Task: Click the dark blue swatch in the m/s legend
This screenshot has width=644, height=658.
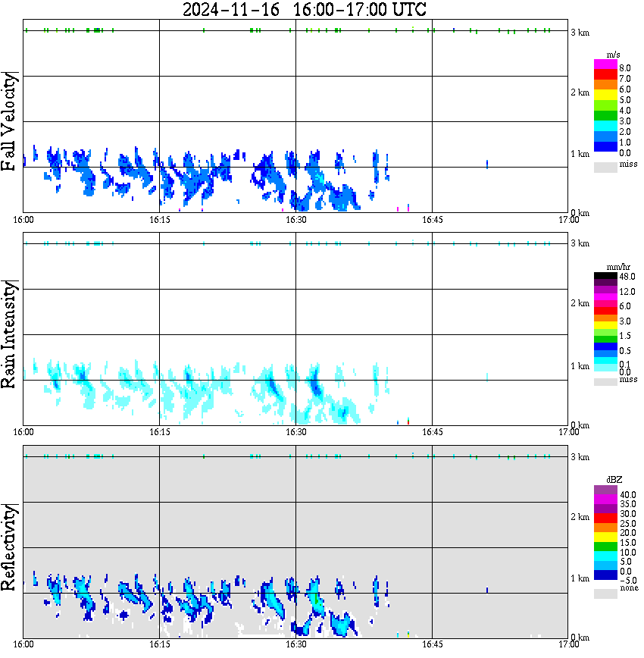Action: click(605, 147)
